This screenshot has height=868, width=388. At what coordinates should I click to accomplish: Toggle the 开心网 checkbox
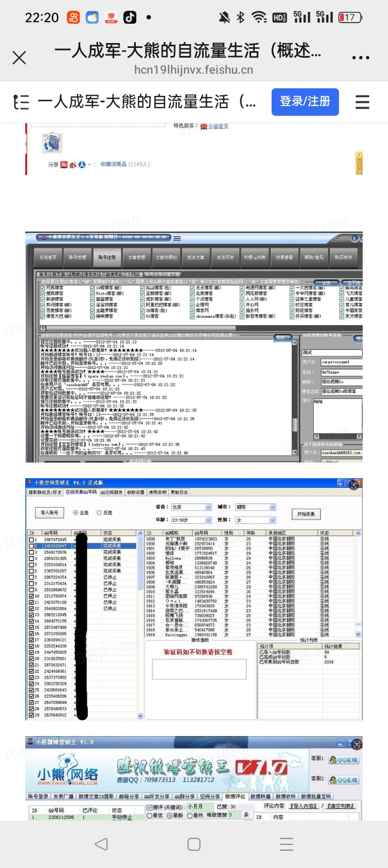pos(242,305)
